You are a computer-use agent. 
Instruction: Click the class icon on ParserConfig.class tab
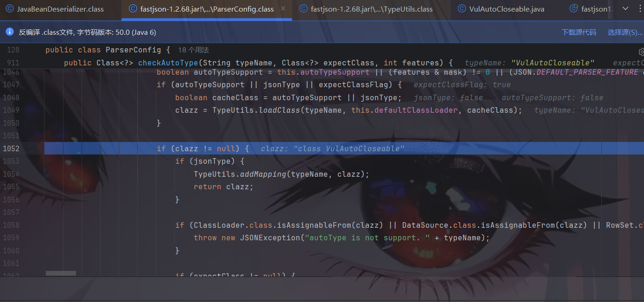133,9
